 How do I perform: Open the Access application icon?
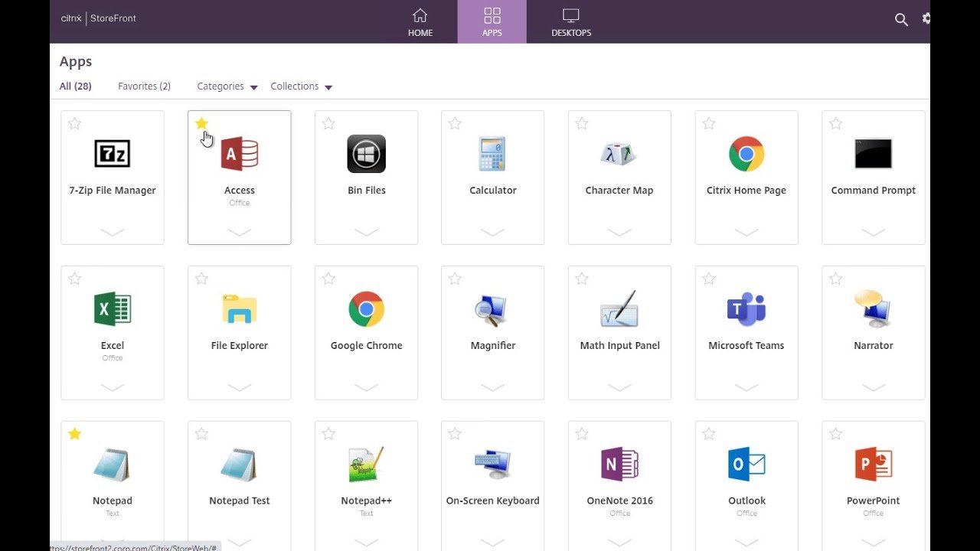click(240, 154)
